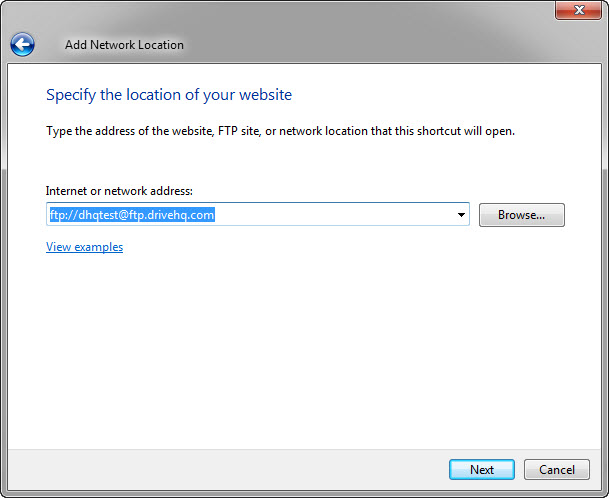This screenshot has height=498, width=609.
Task: Click the highlighted ftp://dhqtest@ftp.drivehq.com text
Action: point(131,215)
